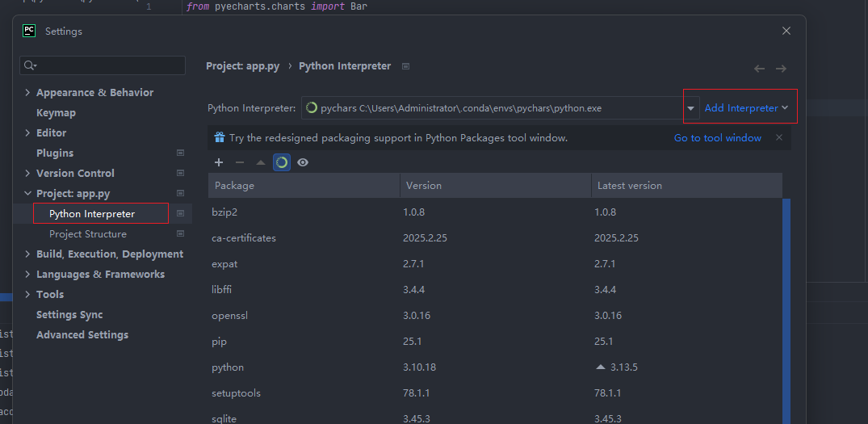Click the uninstall package minus icon

[x=240, y=162]
